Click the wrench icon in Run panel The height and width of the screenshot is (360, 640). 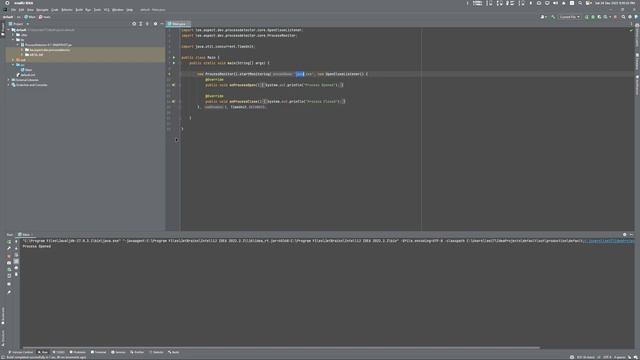tap(9, 249)
